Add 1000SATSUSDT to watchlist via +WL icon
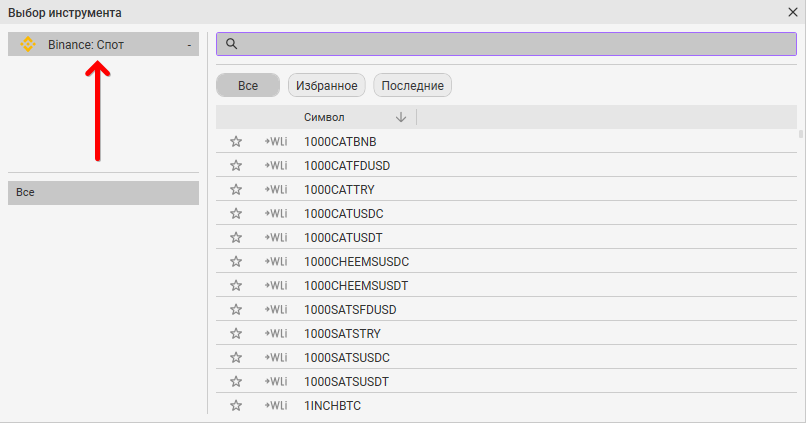Image resolution: width=806 pixels, height=423 pixels. point(275,382)
